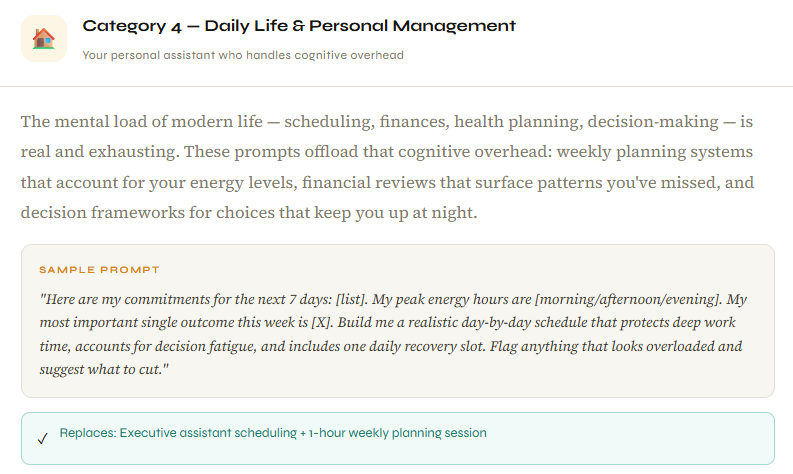Click 'financial reviews' phrase in paragraph
Viewport: 793px width, 474px height.
[x=369, y=182]
